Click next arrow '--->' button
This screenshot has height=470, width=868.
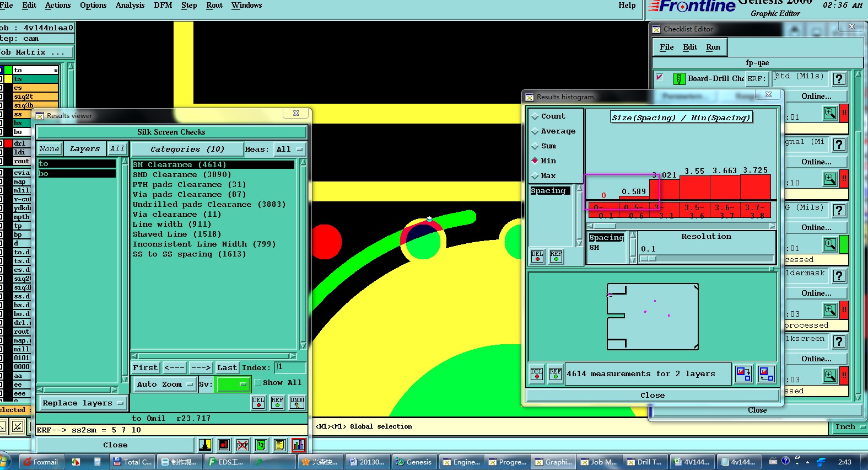click(201, 367)
